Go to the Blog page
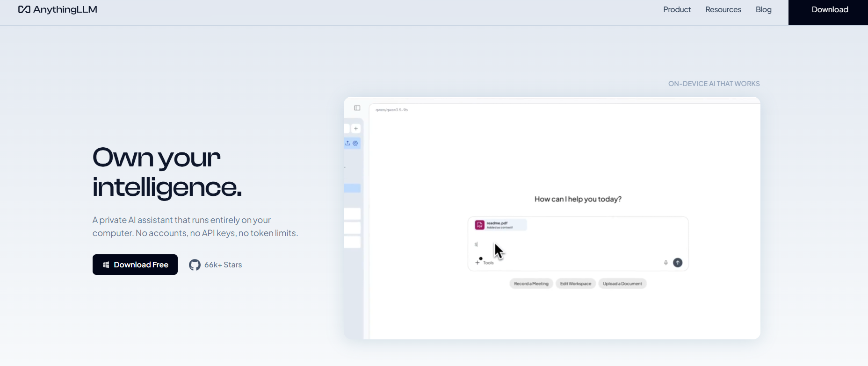The width and height of the screenshot is (868, 366). click(x=764, y=9)
